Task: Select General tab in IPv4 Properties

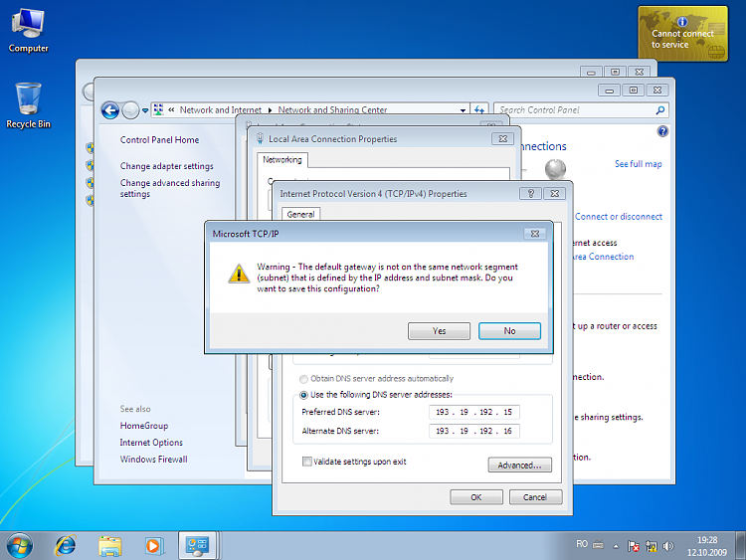Action: pos(300,214)
